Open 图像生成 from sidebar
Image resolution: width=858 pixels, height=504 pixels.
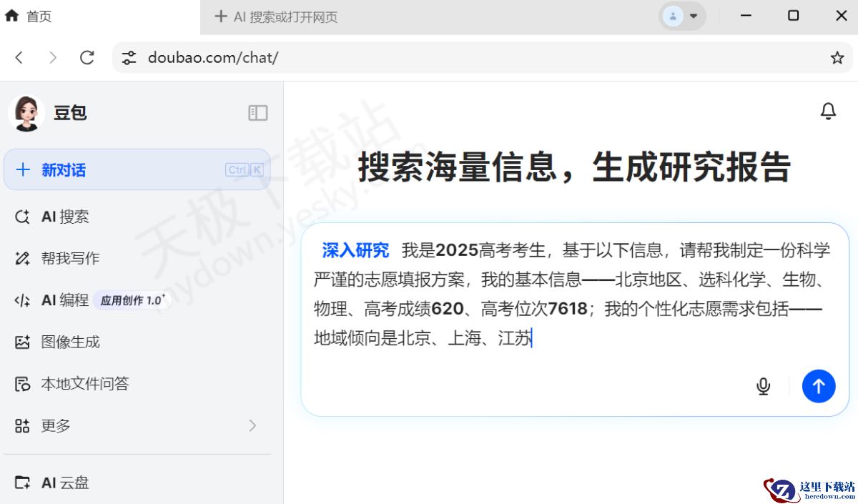137,342
